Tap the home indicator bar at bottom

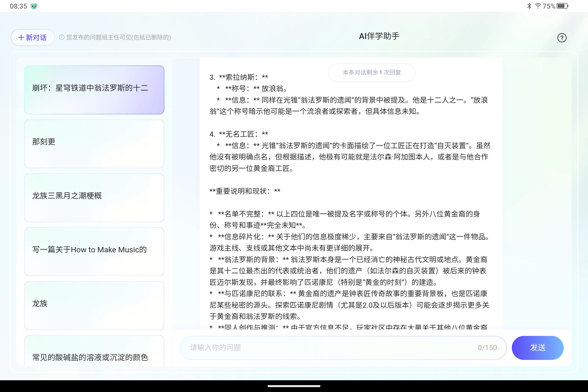pyautogui.click(x=294, y=386)
